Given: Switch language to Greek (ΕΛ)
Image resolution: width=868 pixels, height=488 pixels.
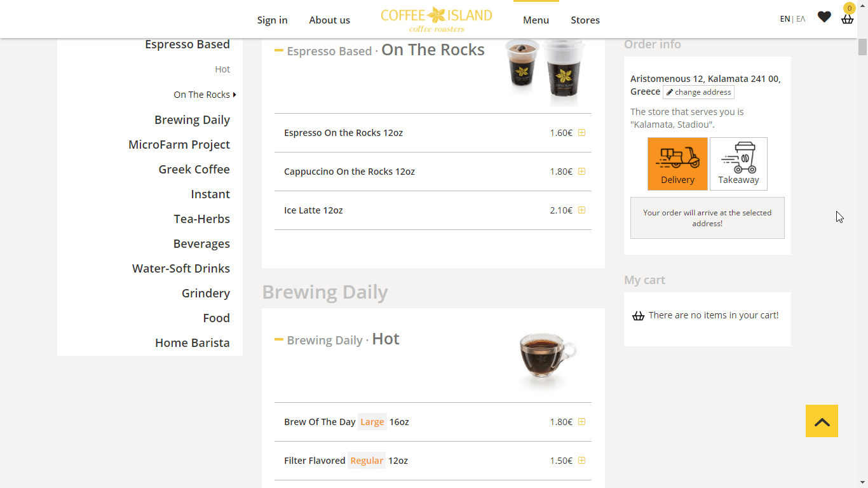Looking at the screenshot, I should (x=801, y=19).
